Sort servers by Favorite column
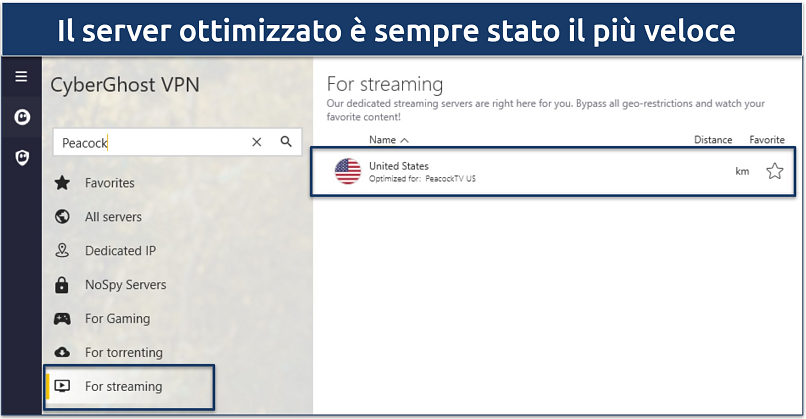The height and width of the screenshot is (419, 806). click(767, 140)
